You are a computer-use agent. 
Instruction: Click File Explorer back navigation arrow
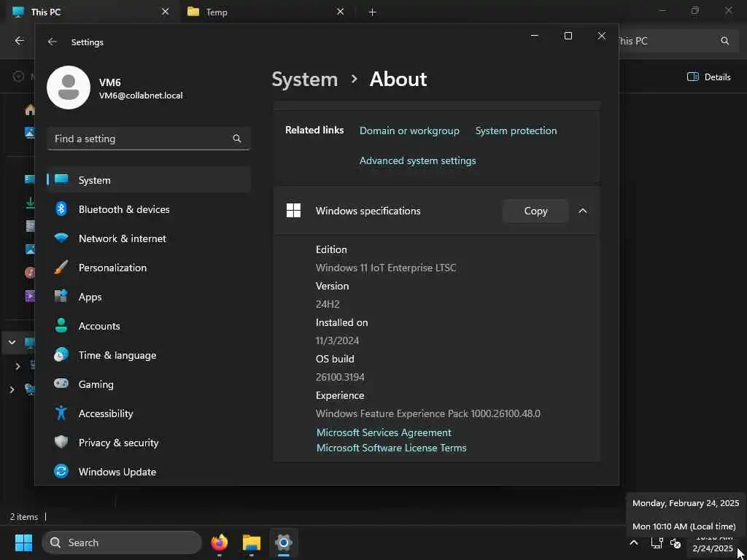pyautogui.click(x=20, y=41)
